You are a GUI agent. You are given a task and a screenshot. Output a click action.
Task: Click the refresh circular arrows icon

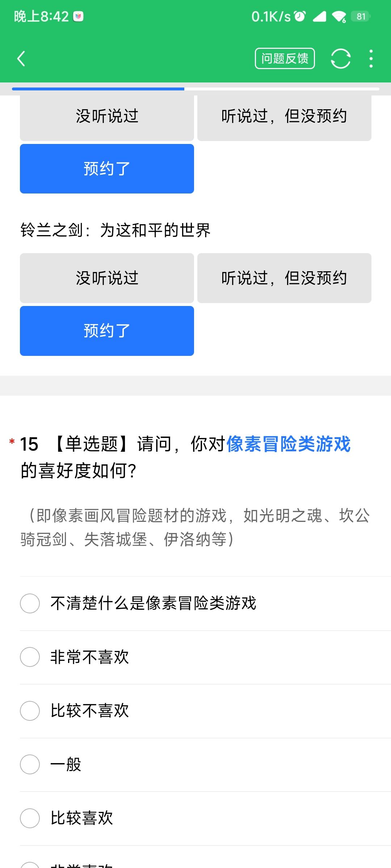[x=341, y=59]
